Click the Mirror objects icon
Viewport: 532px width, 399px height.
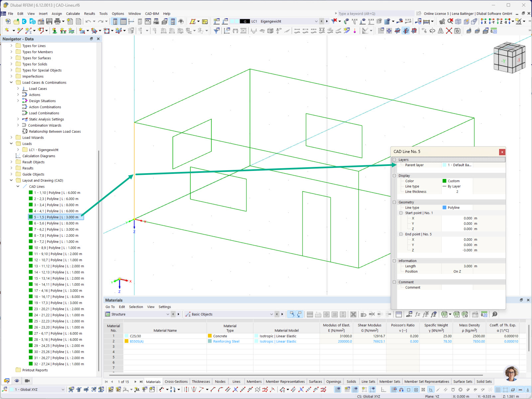pyautogui.click(x=441, y=31)
